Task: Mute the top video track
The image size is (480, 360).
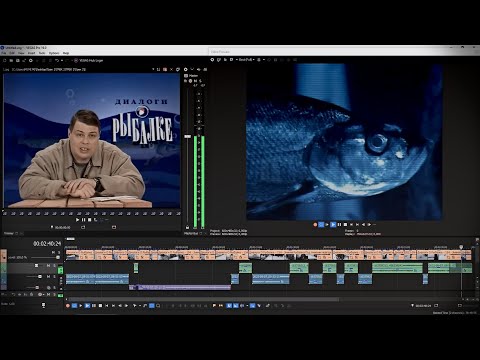Action: click(53, 252)
